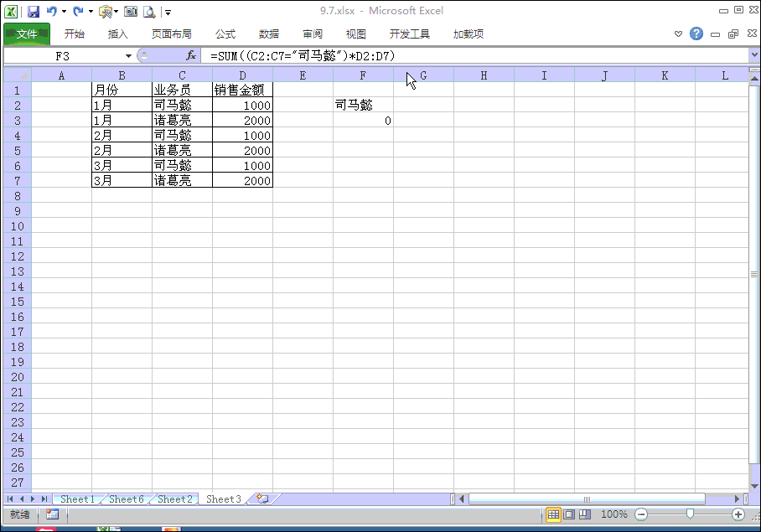Open Excel Help question mark icon
This screenshot has height=532, width=761.
pos(696,34)
